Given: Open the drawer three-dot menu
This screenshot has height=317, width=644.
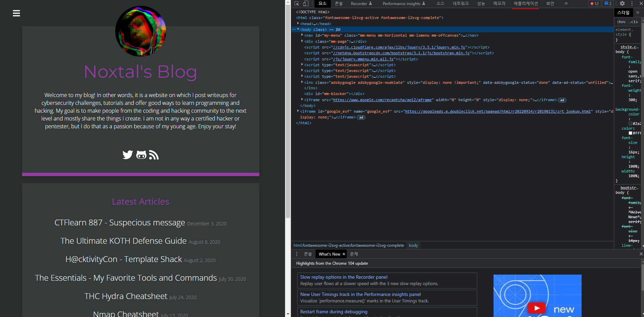Looking at the screenshot, I should 297,254.
